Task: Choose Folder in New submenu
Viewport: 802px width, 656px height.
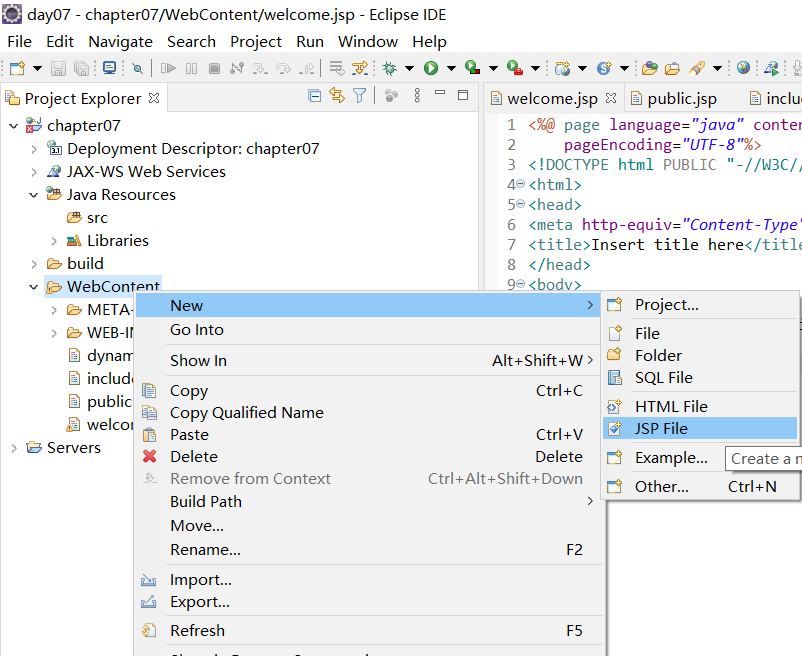Action: (x=700, y=355)
